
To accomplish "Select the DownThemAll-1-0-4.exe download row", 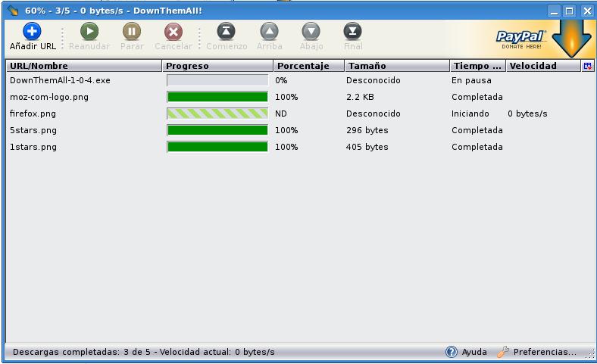I will tap(299, 80).
